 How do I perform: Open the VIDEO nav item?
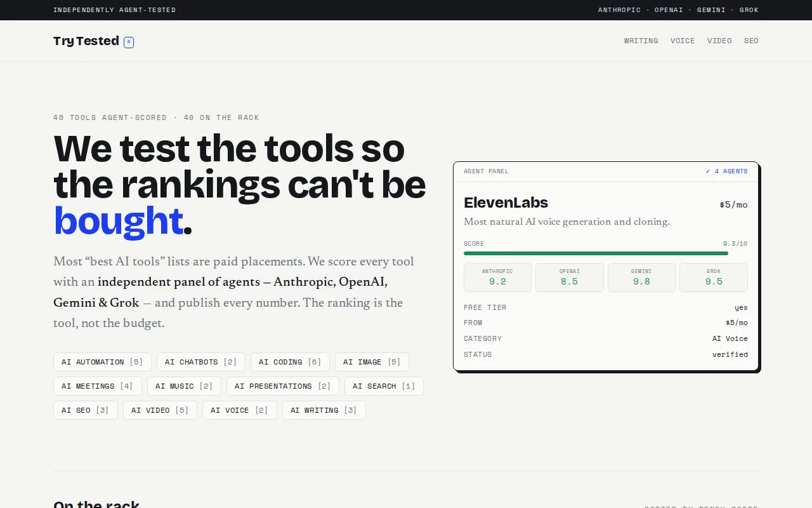pos(719,41)
